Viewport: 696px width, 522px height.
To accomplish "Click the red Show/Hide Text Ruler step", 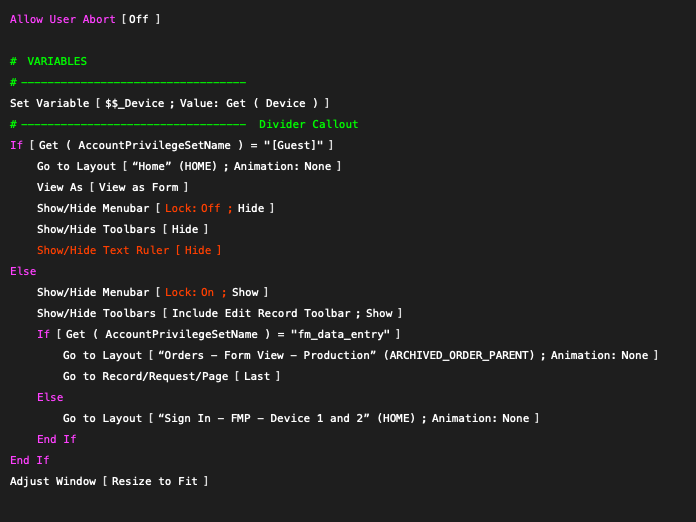I will coord(129,250).
